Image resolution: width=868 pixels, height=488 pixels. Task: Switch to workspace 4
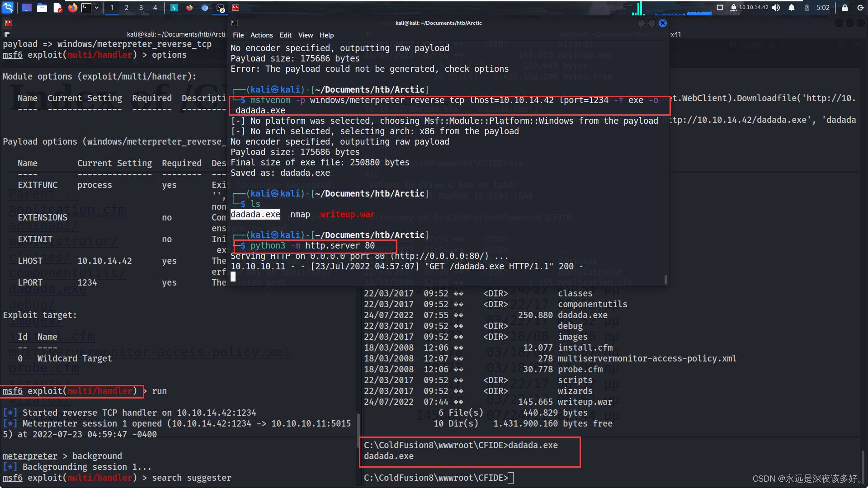[x=155, y=8]
